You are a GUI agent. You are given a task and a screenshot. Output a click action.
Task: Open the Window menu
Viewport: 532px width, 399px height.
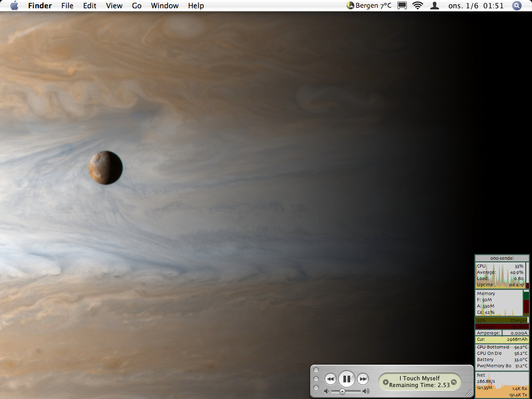(x=165, y=6)
